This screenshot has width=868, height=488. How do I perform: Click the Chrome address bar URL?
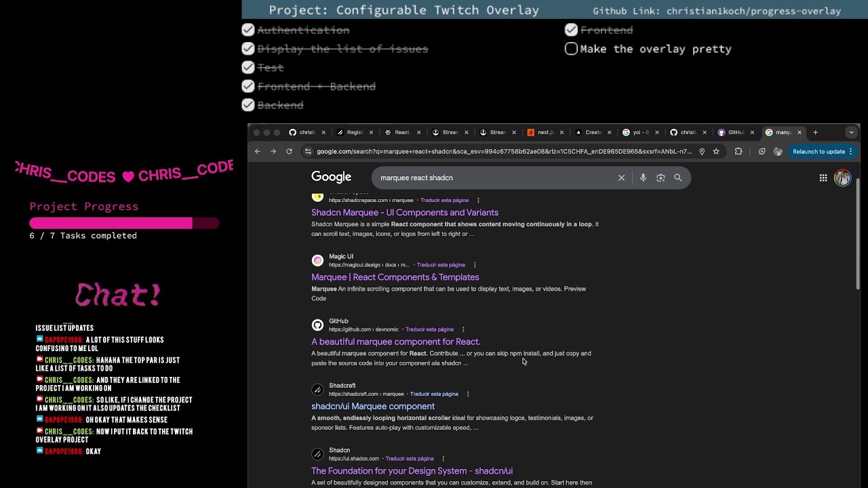coord(504,152)
